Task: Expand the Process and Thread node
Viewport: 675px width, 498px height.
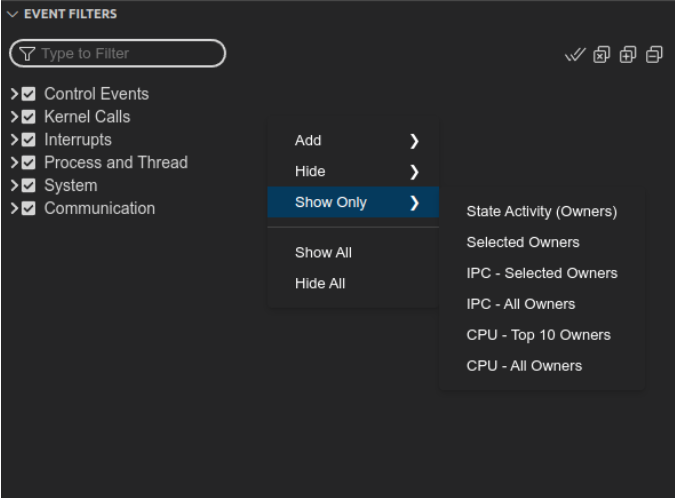Action: point(14,163)
